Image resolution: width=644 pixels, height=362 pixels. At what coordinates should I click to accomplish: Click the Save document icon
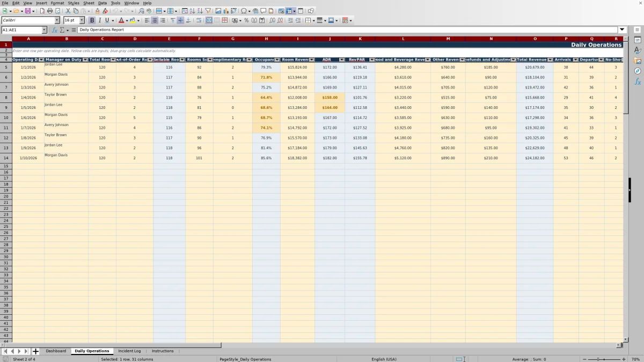(x=27, y=11)
